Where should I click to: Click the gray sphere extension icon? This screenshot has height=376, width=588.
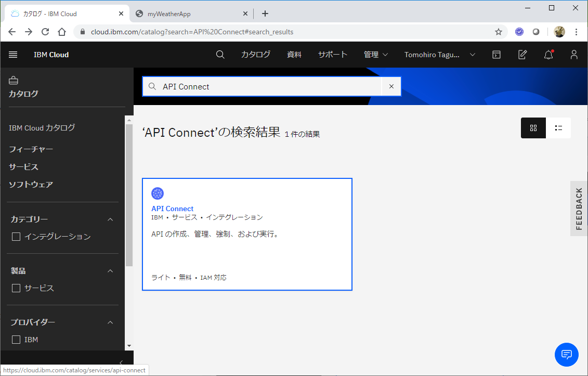click(x=536, y=32)
